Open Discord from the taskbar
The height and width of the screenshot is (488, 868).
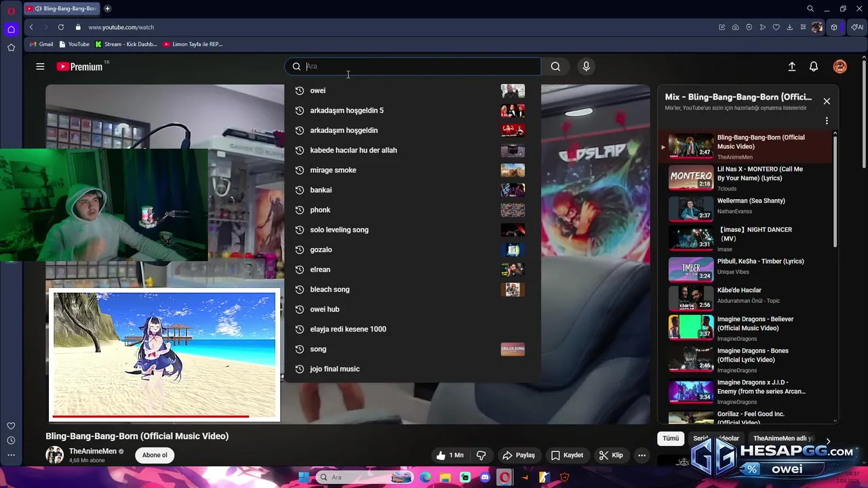click(485, 477)
